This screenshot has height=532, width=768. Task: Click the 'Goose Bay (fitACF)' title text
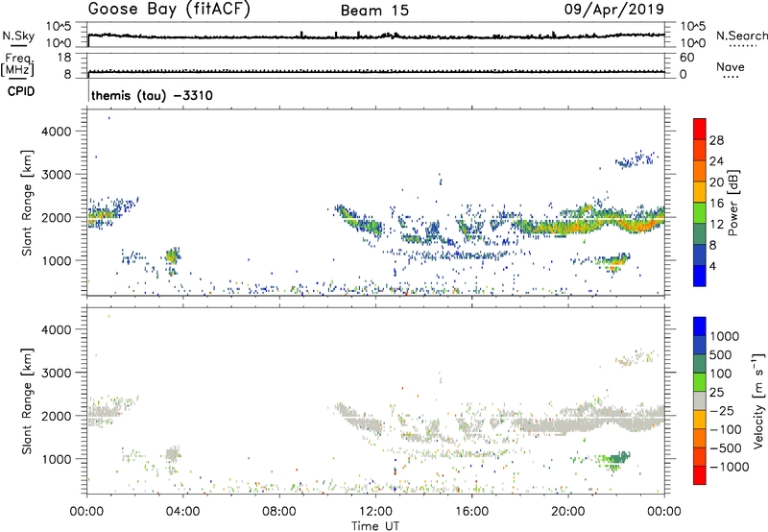pyautogui.click(x=169, y=10)
